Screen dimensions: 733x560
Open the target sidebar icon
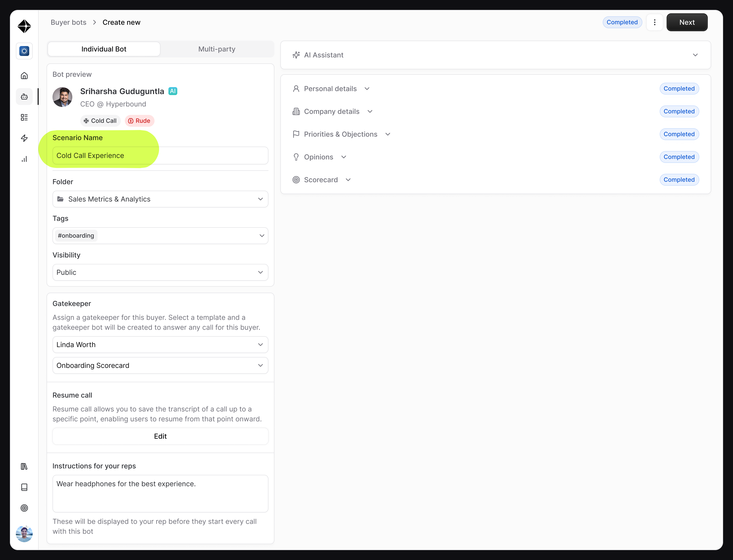click(x=24, y=508)
